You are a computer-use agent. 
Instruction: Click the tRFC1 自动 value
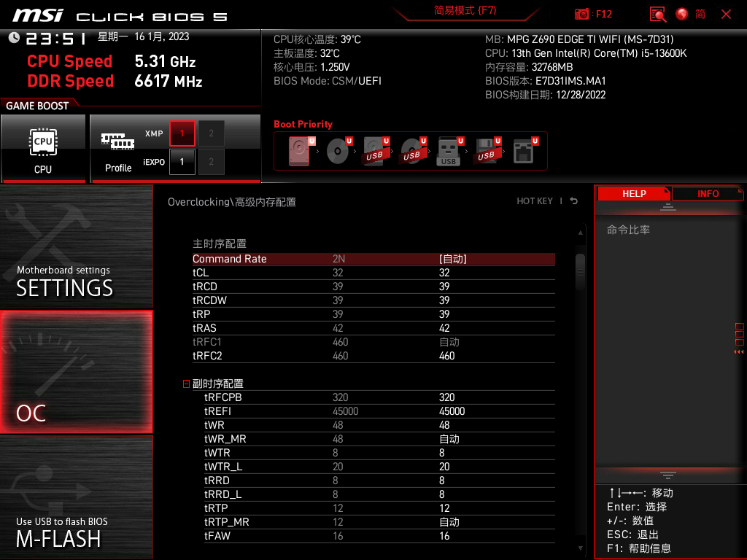click(x=449, y=342)
